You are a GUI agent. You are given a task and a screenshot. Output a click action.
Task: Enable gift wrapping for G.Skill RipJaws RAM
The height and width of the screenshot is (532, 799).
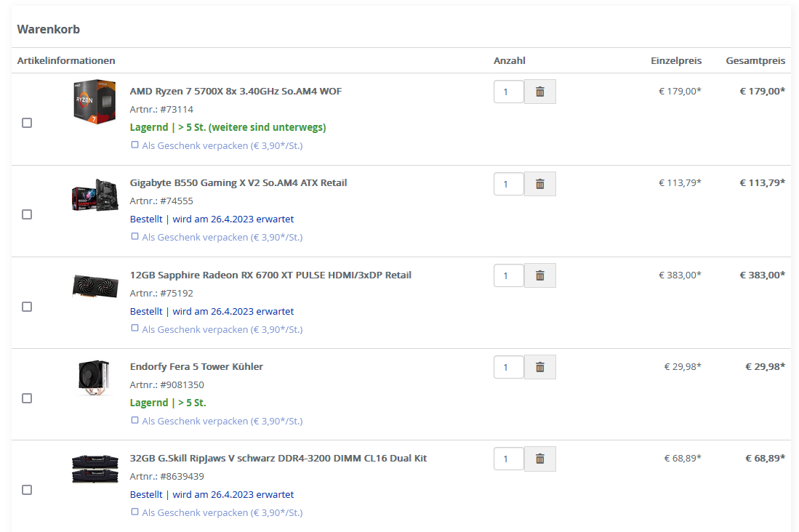(x=134, y=512)
